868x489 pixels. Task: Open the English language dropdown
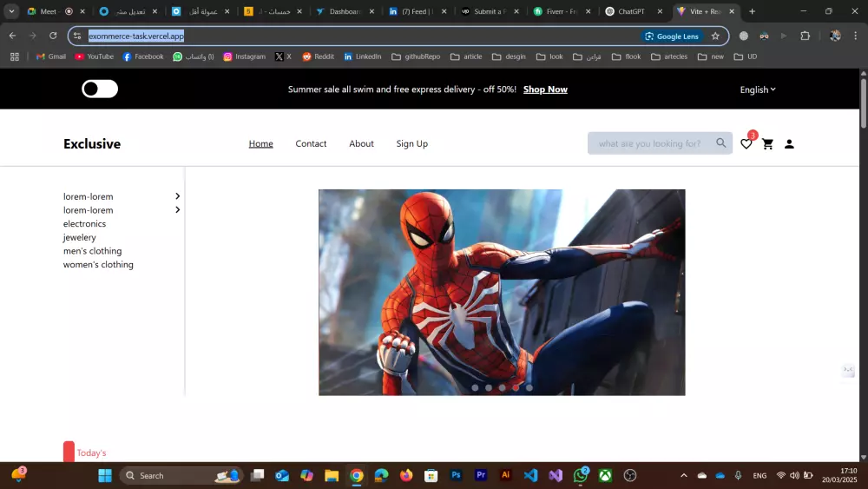[x=757, y=89]
